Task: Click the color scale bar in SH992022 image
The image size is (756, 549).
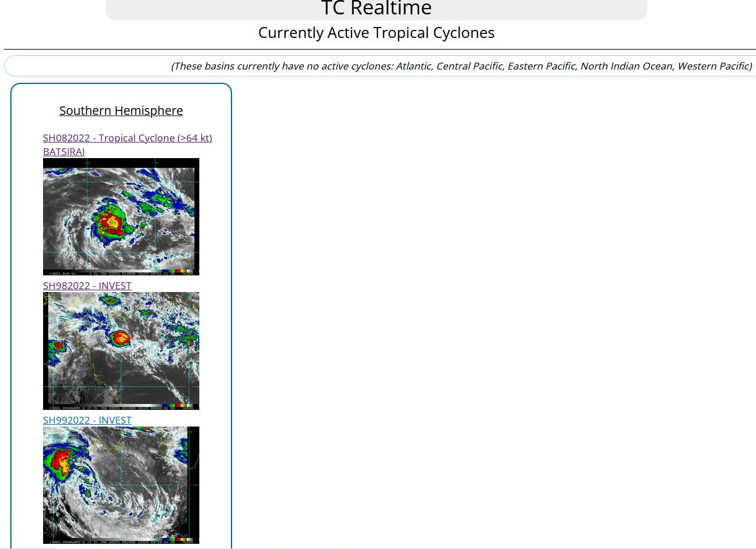Action: pos(172,541)
